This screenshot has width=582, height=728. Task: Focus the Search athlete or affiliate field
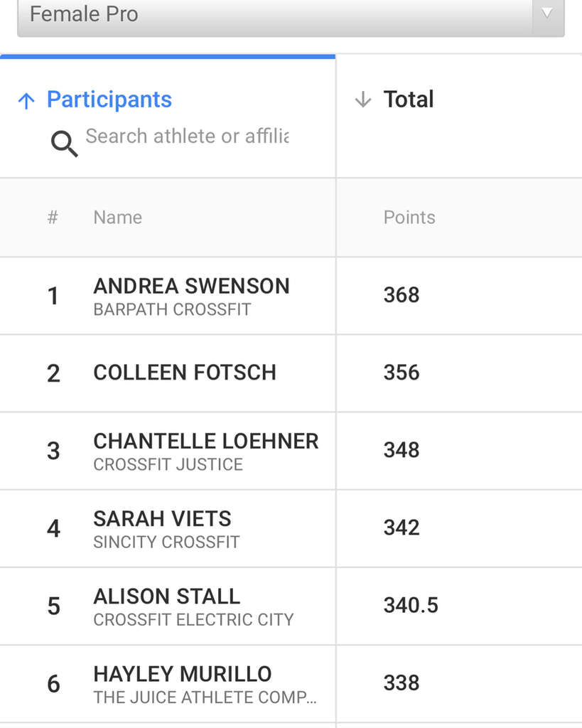click(187, 136)
